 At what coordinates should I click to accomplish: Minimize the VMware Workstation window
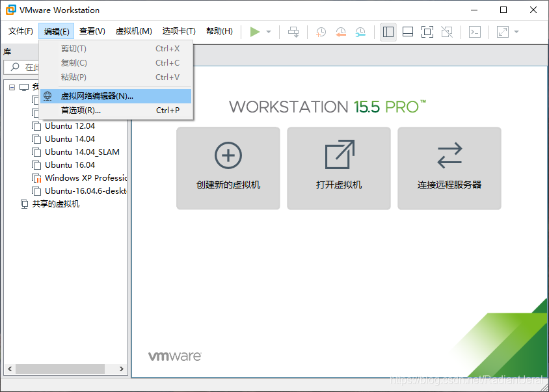tap(474, 10)
